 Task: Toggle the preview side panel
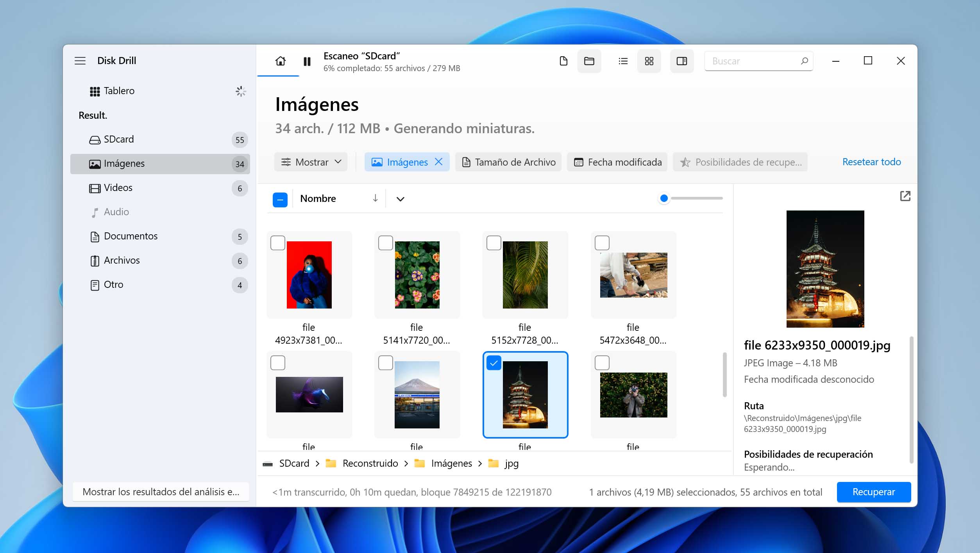[x=682, y=61]
